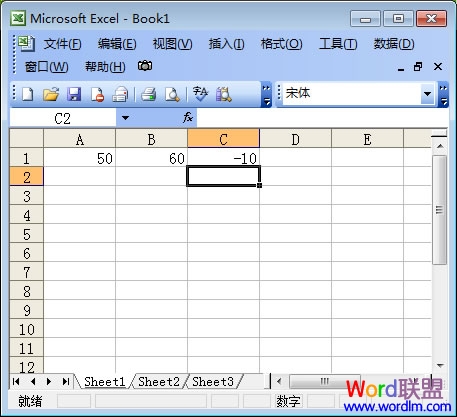
Task: Click the New blank workbook icon
Action: tap(28, 94)
